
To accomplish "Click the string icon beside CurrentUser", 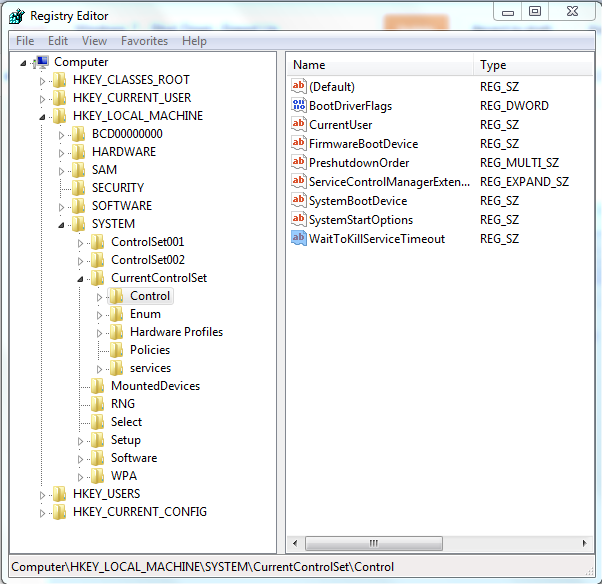I will (x=299, y=124).
